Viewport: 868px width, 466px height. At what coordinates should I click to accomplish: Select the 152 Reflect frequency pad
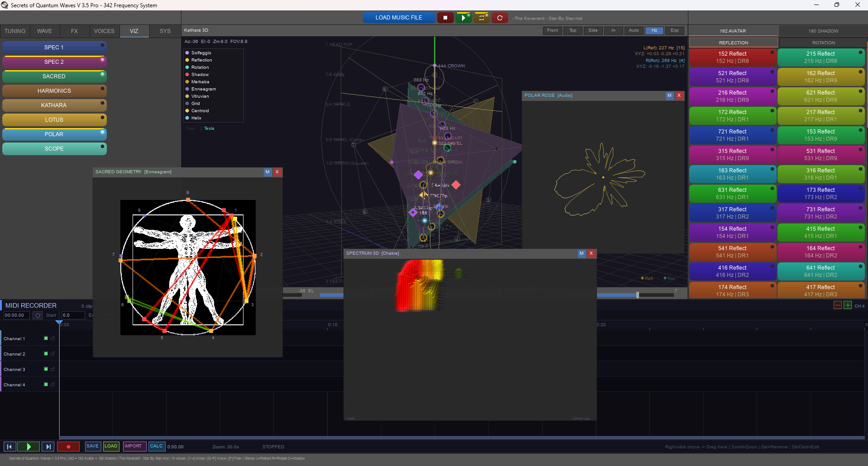(732, 57)
